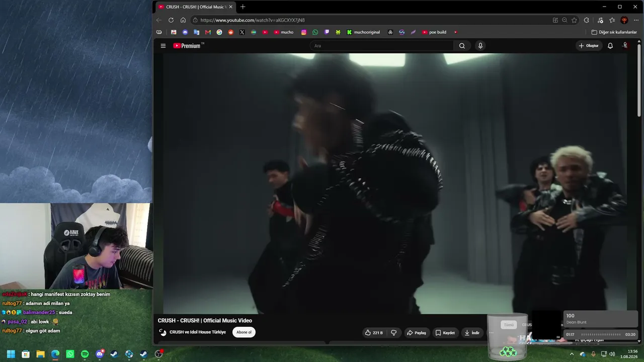Download the video with İndir
Screen dimensions: 644x362
[x=472, y=332]
